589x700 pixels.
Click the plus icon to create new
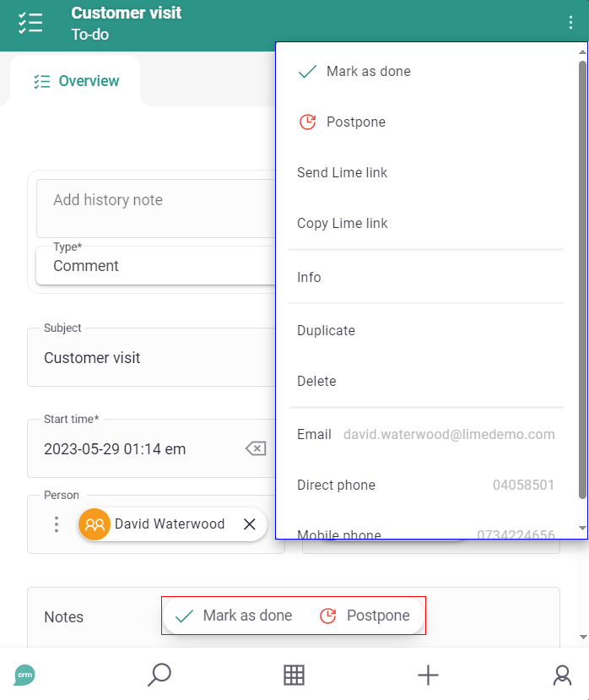pos(428,675)
